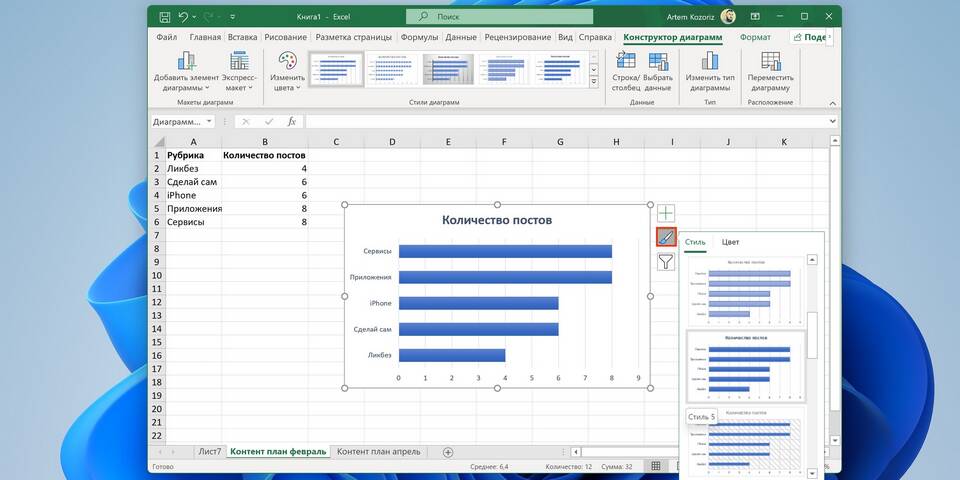Select cell A5 Приложения in the table
Screen dimensions: 960x480
click(193, 209)
